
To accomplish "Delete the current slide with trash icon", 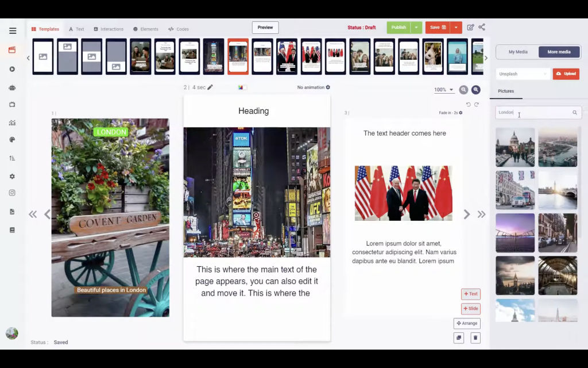I will tap(475, 338).
